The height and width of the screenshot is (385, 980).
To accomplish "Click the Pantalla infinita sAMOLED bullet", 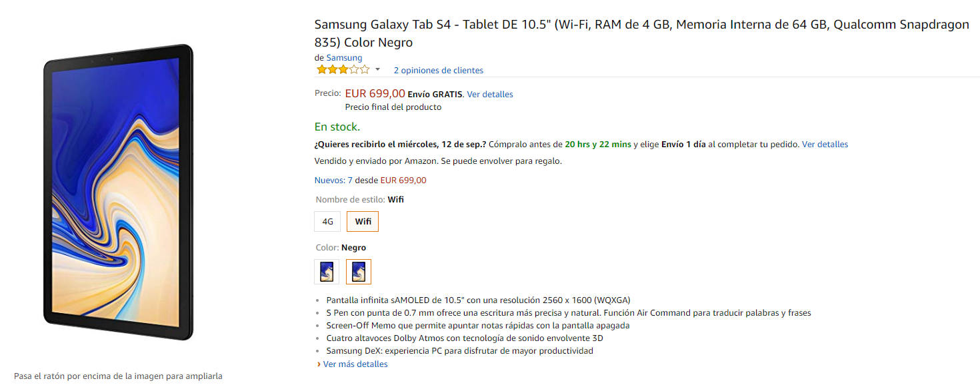I will click(x=478, y=300).
